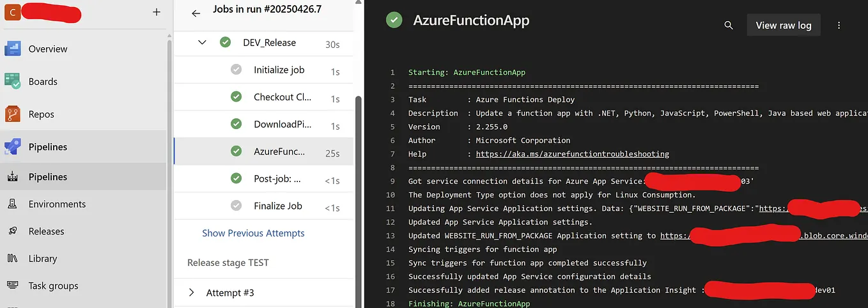Select the AzureFunc... step in job list

[279, 152]
